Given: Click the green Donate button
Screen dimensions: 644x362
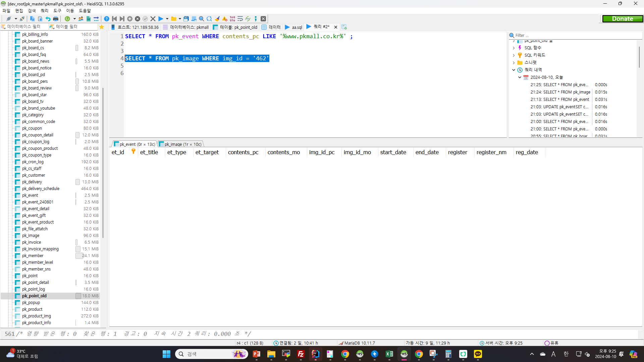Looking at the screenshot, I should click(623, 19).
